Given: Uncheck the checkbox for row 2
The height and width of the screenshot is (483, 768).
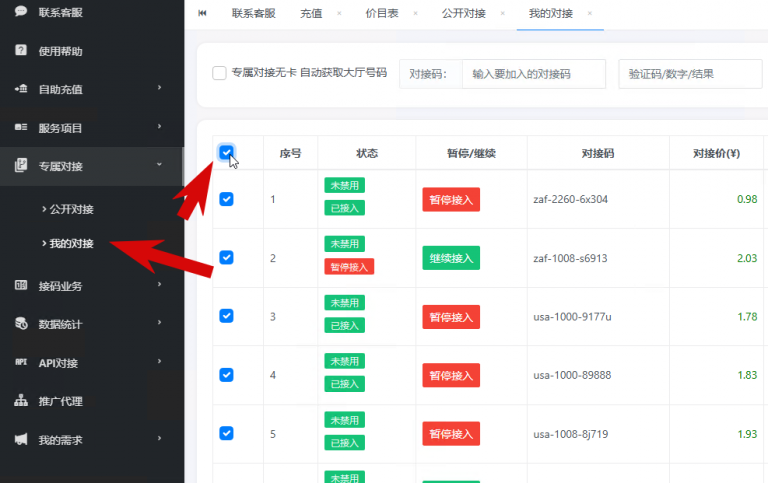Looking at the screenshot, I should [x=226, y=257].
